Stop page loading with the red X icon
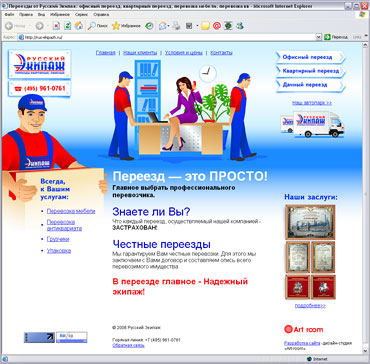Image resolution: width=370 pixels, height=364 pixels. click(57, 26)
